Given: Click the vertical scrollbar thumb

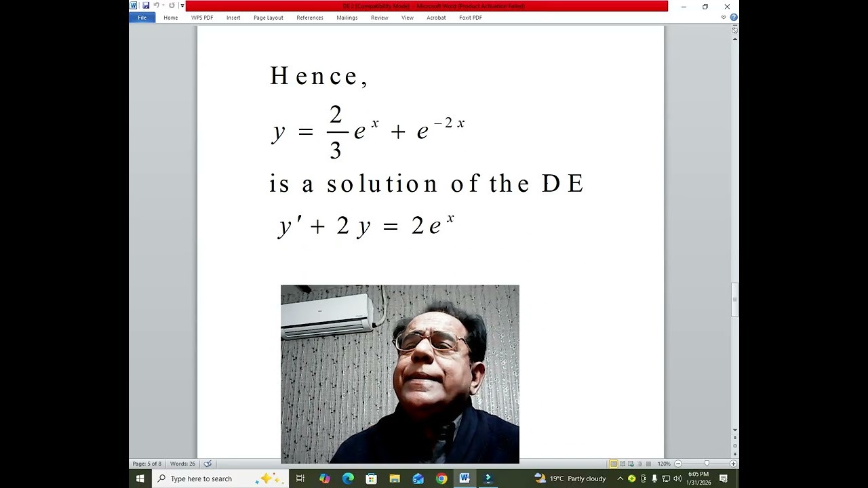Looking at the screenshot, I should pyautogui.click(x=734, y=300).
